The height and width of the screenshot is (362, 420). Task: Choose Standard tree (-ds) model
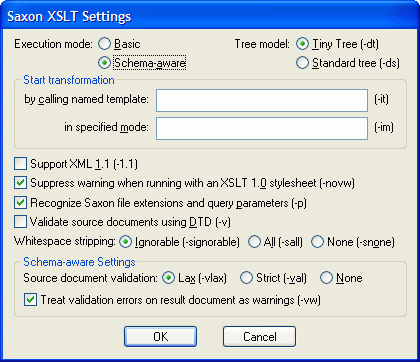coord(302,63)
